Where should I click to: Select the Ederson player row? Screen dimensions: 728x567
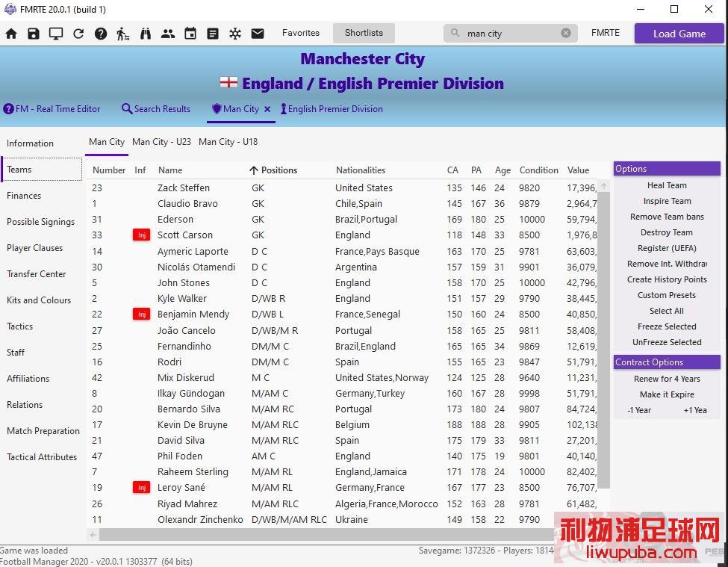pos(343,220)
